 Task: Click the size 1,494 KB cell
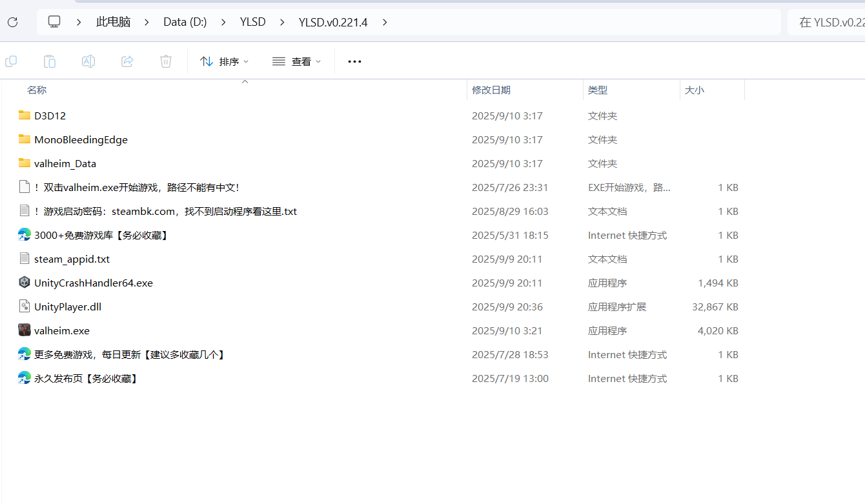718,283
